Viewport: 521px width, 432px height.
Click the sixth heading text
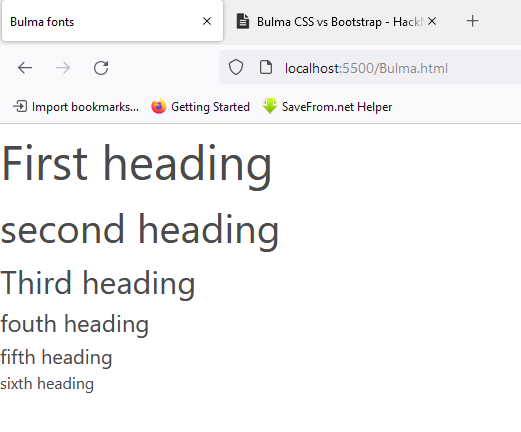pos(47,384)
